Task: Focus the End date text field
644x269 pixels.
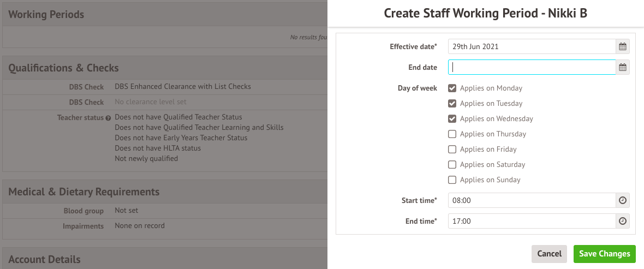Action: (532, 67)
